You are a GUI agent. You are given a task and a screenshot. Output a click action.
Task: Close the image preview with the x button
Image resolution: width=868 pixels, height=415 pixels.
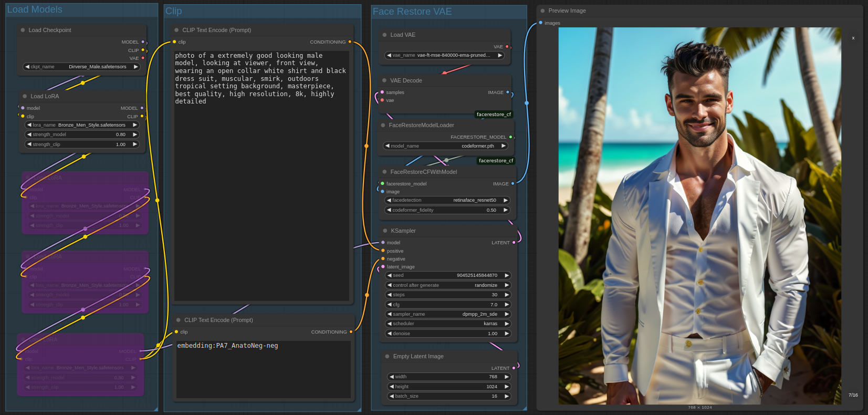pyautogui.click(x=853, y=38)
